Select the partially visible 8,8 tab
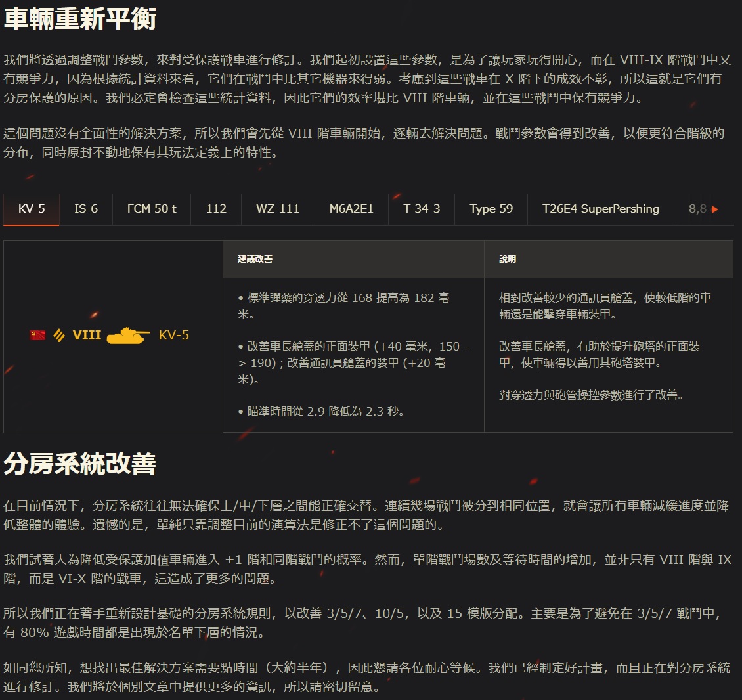The image size is (742, 700). pos(698,209)
